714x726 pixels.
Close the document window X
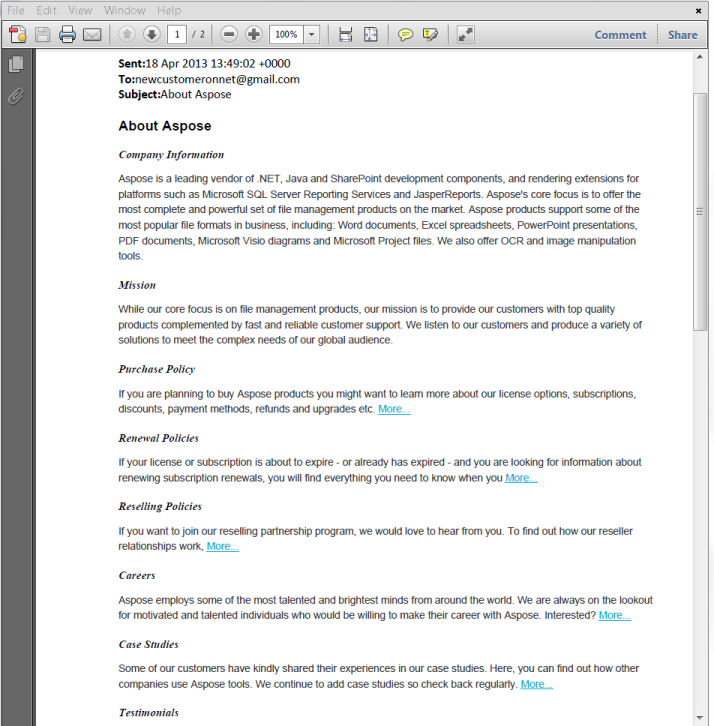pyautogui.click(x=698, y=10)
